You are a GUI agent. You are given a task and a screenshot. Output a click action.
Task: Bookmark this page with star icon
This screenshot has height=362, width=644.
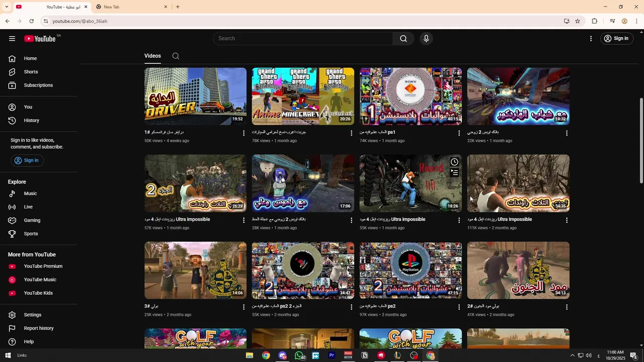(x=578, y=21)
